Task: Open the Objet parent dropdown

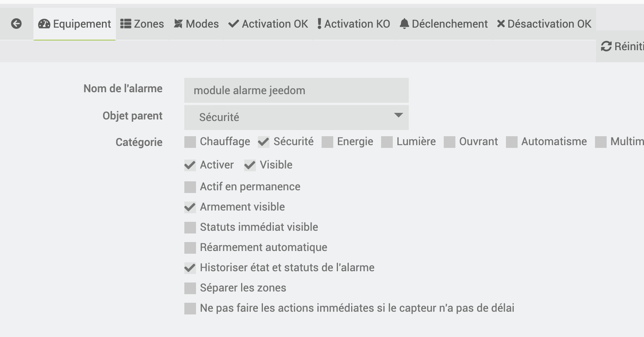Action: pyautogui.click(x=296, y=117)
